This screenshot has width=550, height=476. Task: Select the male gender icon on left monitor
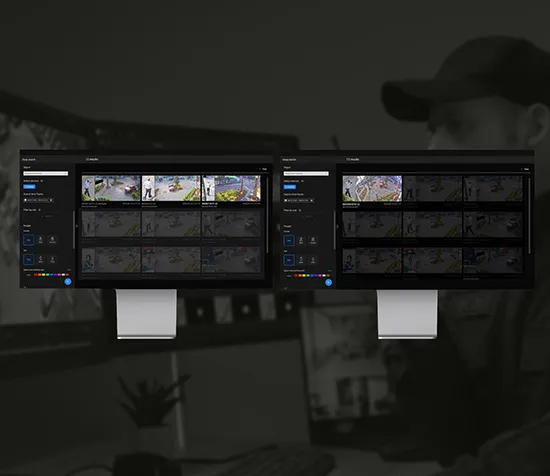coord(40,240)
